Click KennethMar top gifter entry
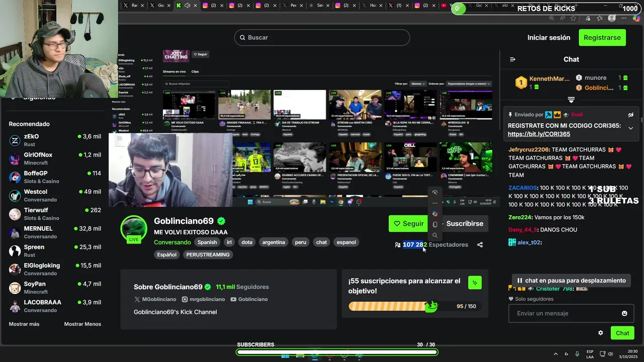 [543, 83]
